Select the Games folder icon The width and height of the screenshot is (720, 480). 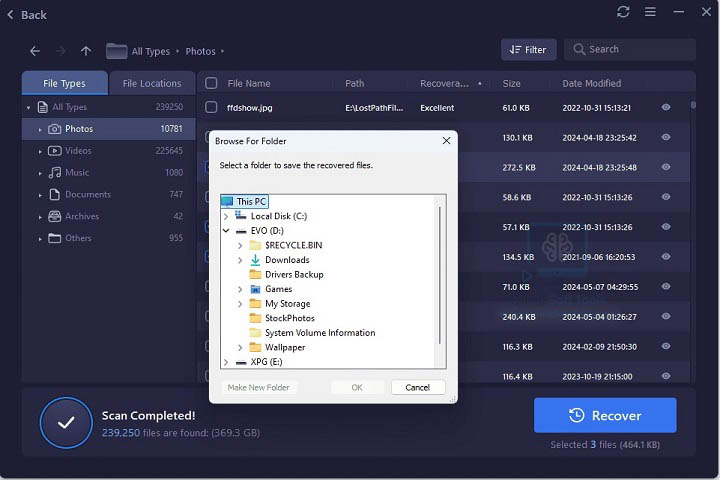point(255,289)
